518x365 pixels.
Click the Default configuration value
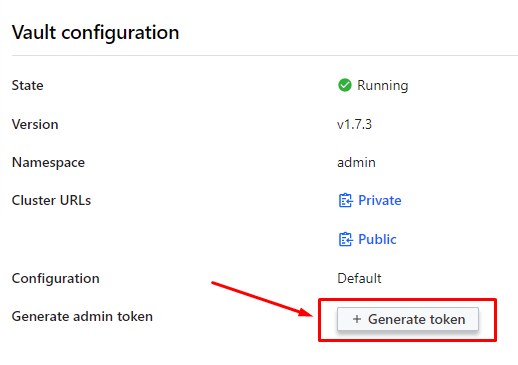[359, 278]
